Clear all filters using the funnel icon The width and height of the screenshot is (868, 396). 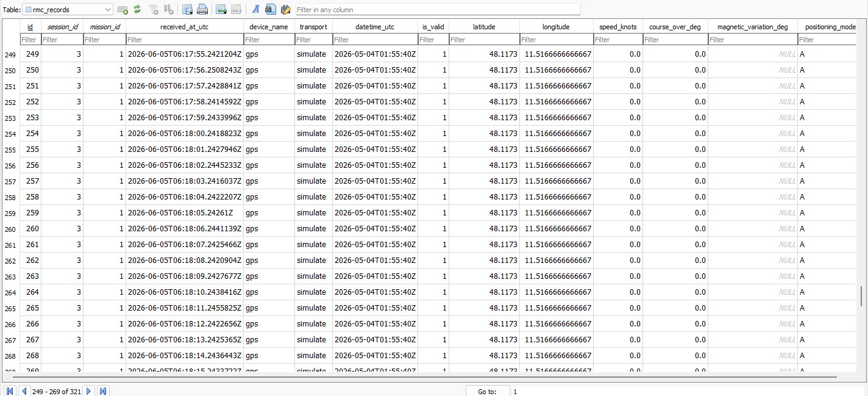pos(154,10)
